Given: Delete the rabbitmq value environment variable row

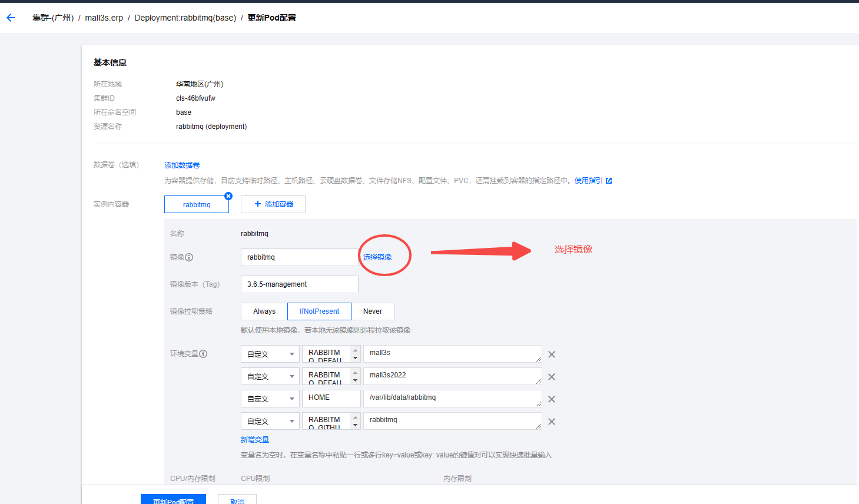Looking at the screenshot, I should coord(552,422).
